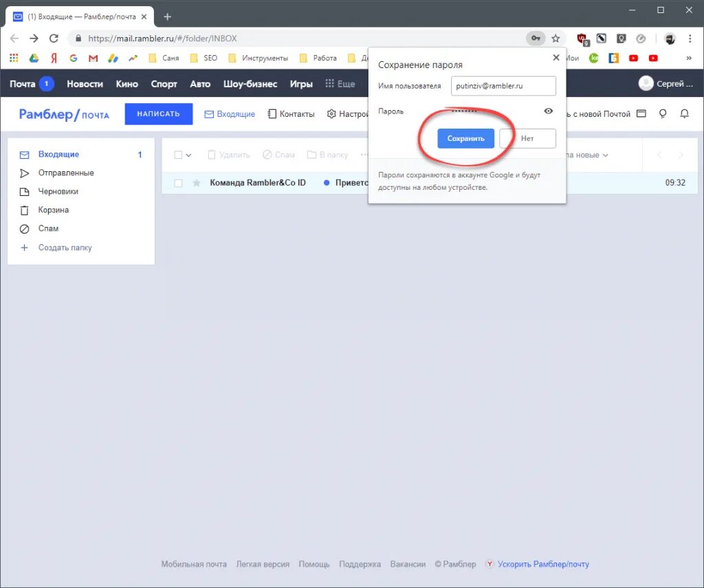The image size is (704, 588).
Task: Open the green ke bookmark icon
Action: [594, 58]
